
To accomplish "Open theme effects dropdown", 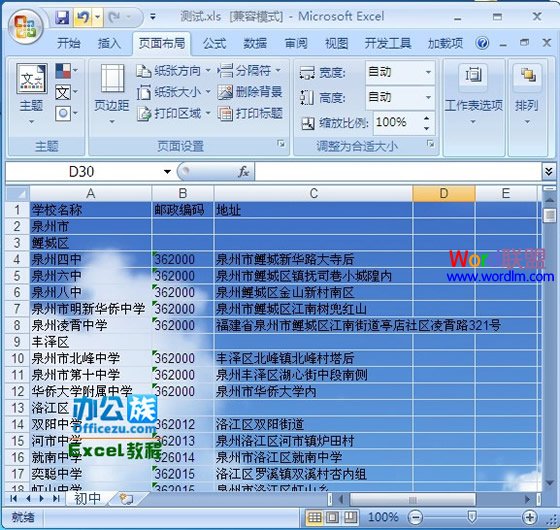I will 67,114.
